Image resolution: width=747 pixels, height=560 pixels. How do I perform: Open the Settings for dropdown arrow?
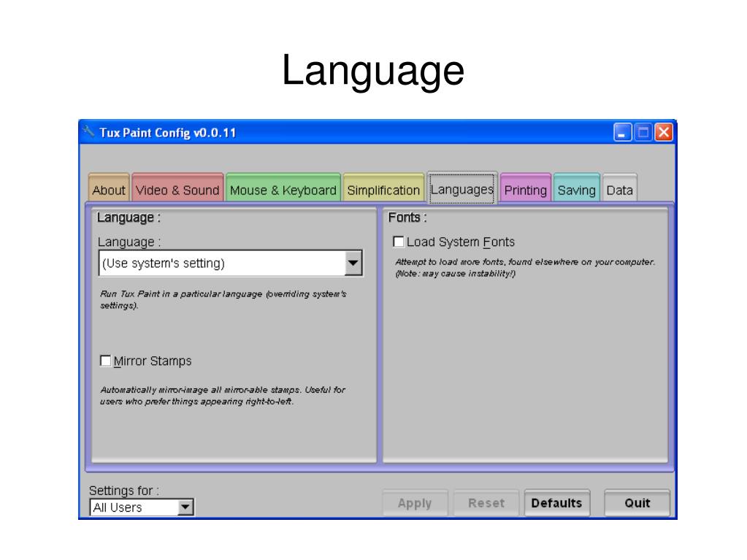coord(185,507)
